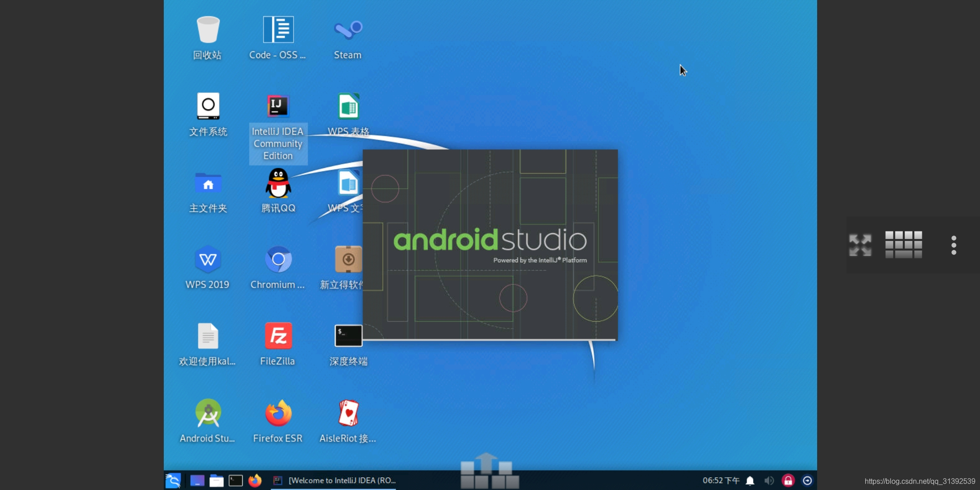Click the 06:52 下午 clock
Image resolution: width=980 pixels, height=490 pixels.
coord(721,480)
